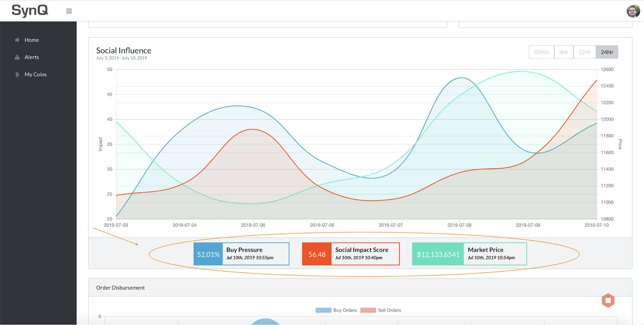
Task: Click the 50 impact axis label
Action: point(110,69)
